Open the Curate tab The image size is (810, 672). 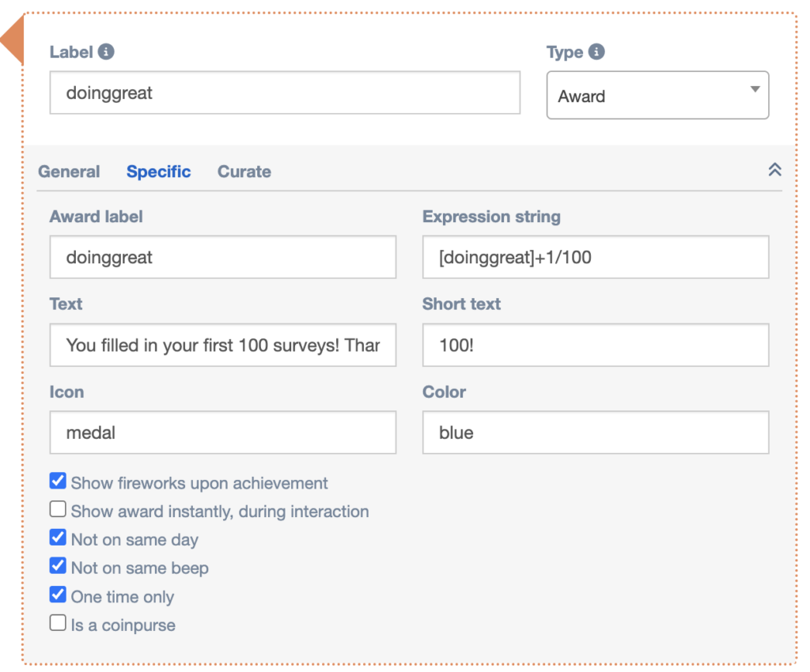click(244, 172)
